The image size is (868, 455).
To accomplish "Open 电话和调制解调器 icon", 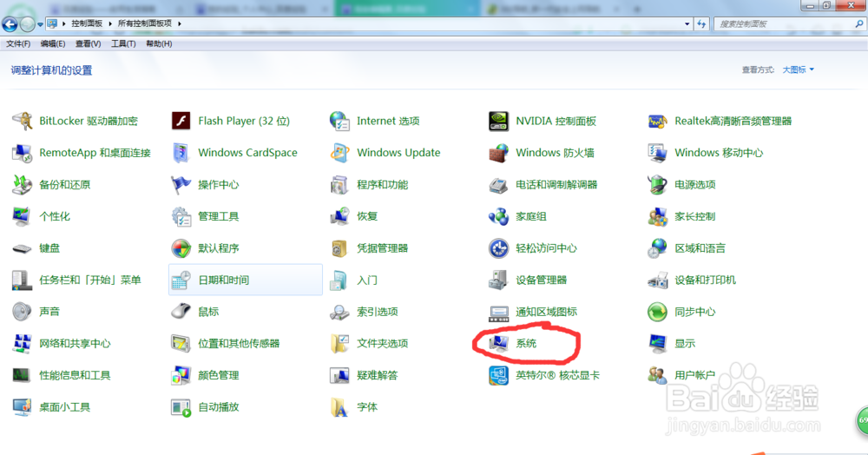I will pos(498,184).
